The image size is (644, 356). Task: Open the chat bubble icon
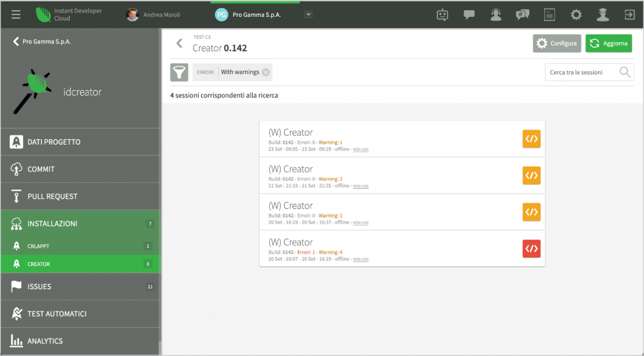click(469, 15)
